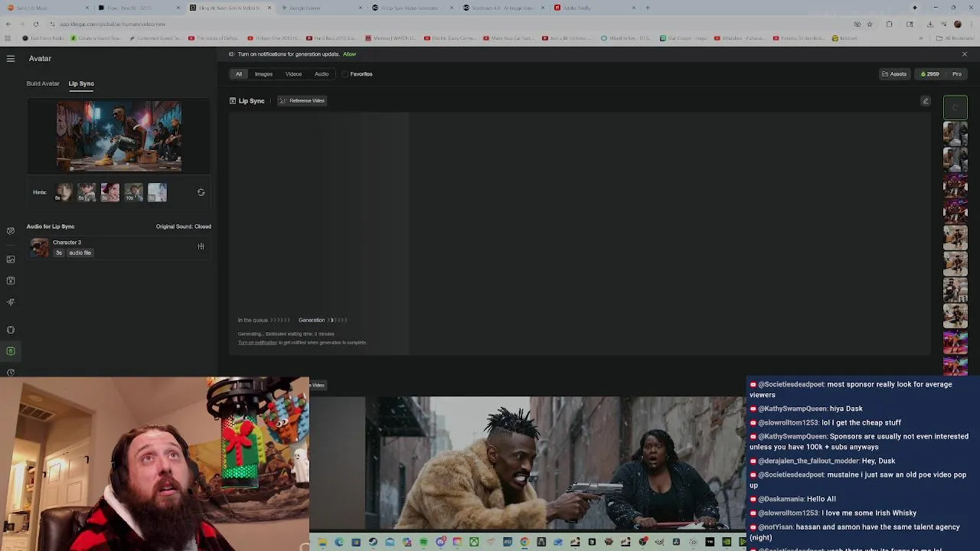
Task: Pick the 10s hint thumbnail
Action: coord(134,192)
